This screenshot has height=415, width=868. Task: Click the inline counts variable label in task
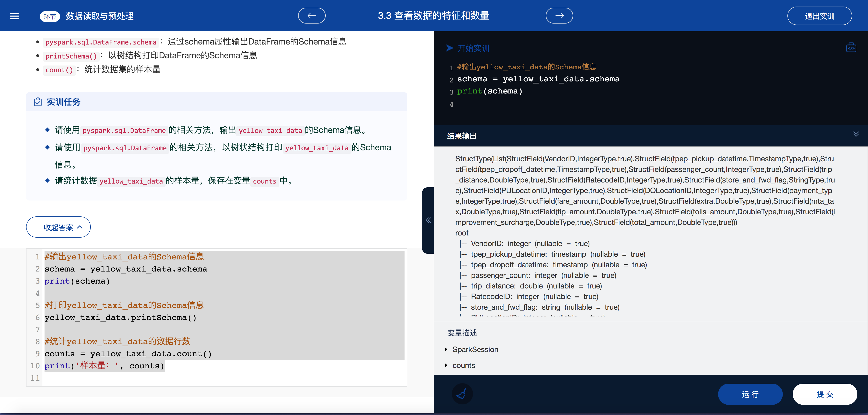point(265,181)
